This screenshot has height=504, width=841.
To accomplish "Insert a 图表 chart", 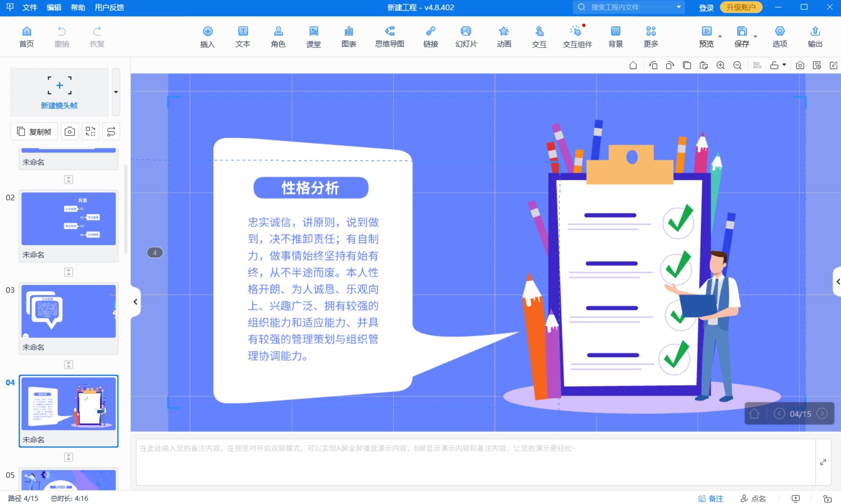I will (349, 37).
